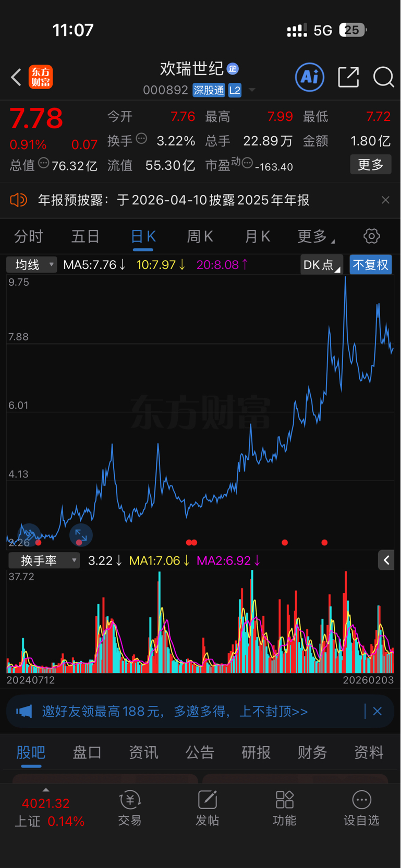This screenshot has width=401, height=868.
Task: Tap the last red event dot on chart
Action: click(x=324, y=543)
